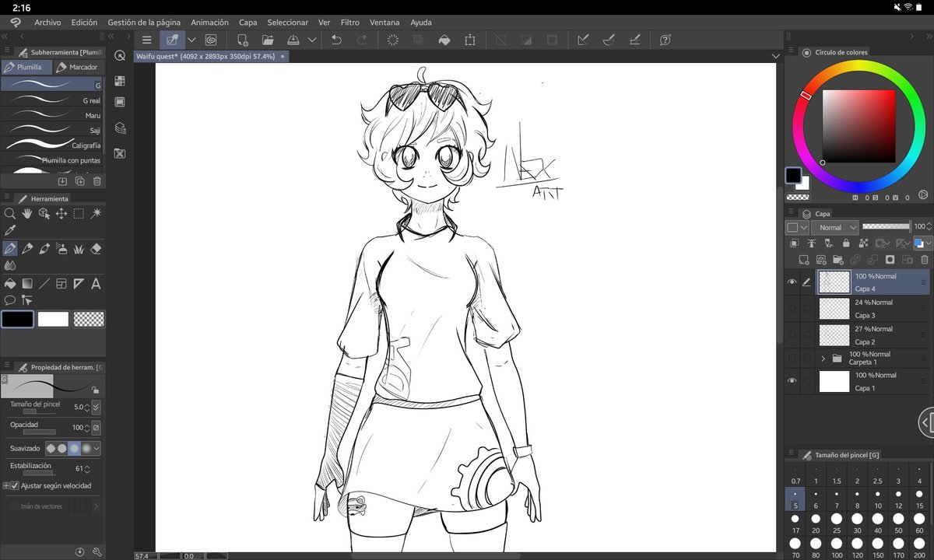Delete sub tool with trash icon
The image size is (934, 560).
97,181
